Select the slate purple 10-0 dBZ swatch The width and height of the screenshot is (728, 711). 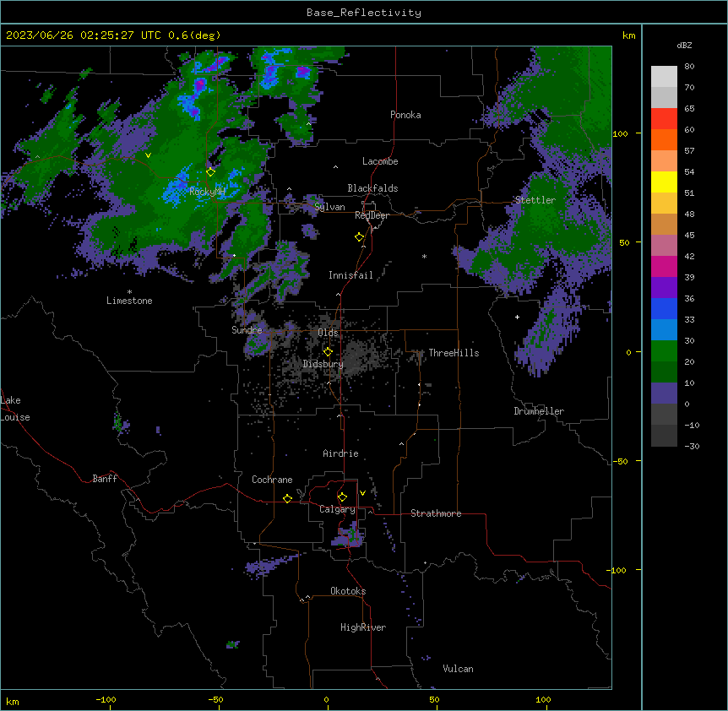pyautogui.click(x=664, y=393)
